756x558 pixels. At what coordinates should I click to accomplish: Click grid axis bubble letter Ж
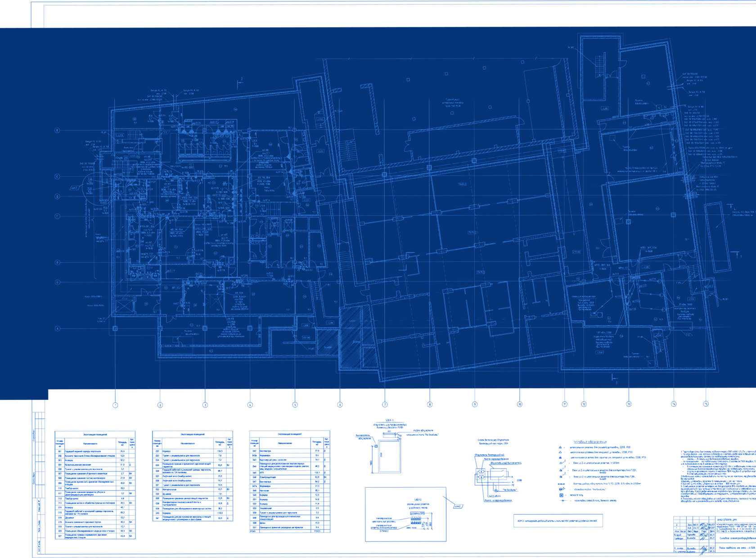point(57,131)
